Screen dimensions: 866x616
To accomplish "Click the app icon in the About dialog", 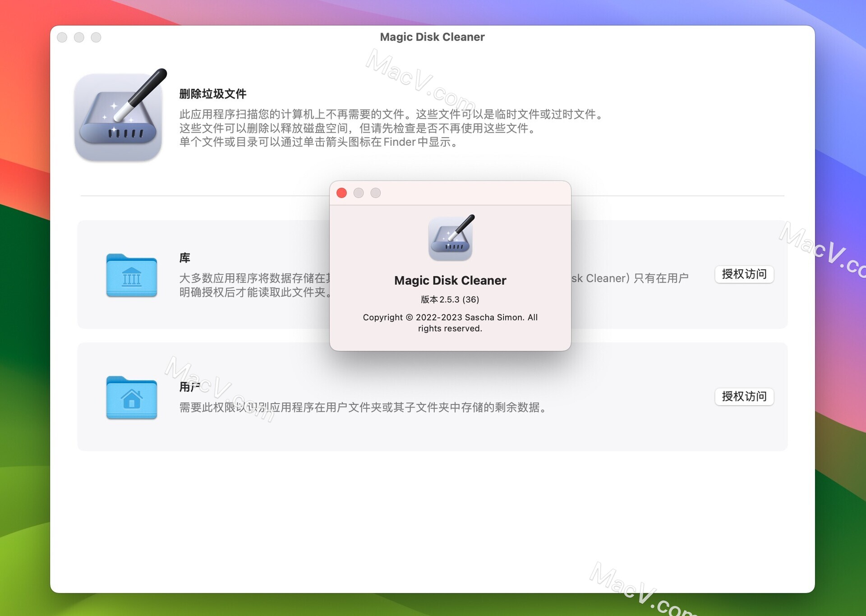I will pyautogui.click(x=451, y=238).
